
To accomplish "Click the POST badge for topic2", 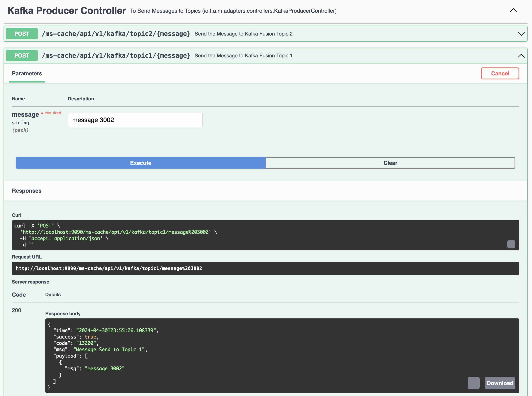I will coord(22,34).
